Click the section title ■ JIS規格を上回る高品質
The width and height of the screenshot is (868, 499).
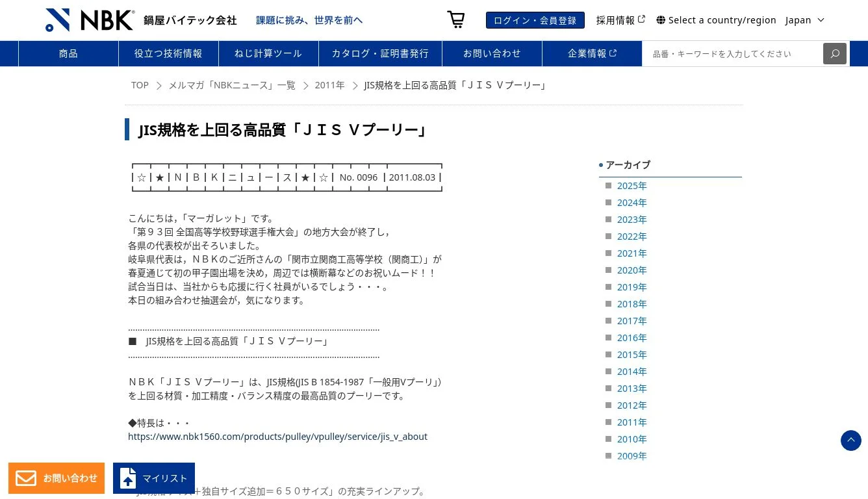229,341
